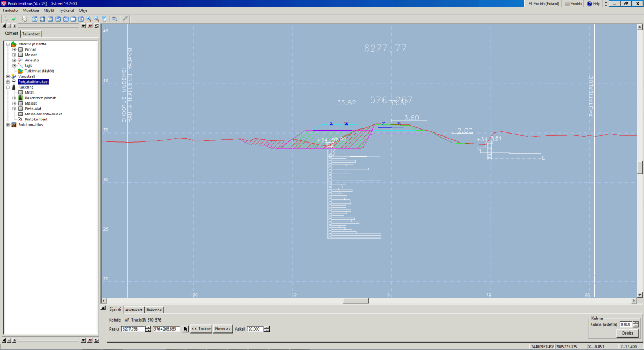Select the Sijainti tab
The image size is (644, 350).
click(115, 309)
